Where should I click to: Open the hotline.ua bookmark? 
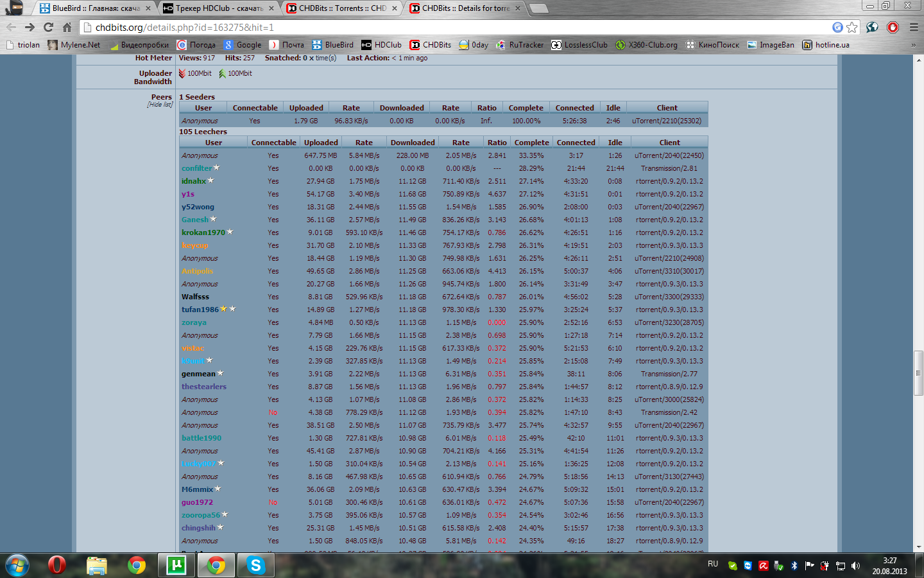(x=826, y=45)
